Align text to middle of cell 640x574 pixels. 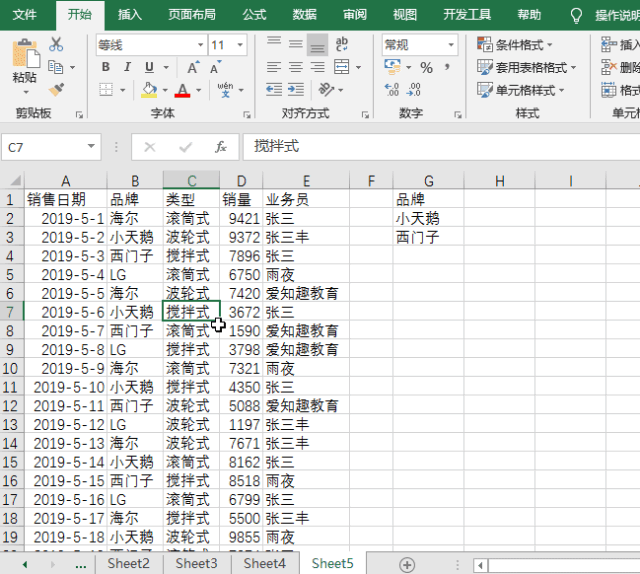point(296,43)
